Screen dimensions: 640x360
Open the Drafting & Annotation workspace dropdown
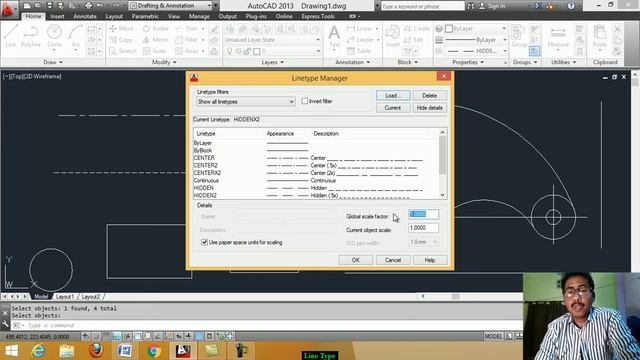(x=171, y=6)
